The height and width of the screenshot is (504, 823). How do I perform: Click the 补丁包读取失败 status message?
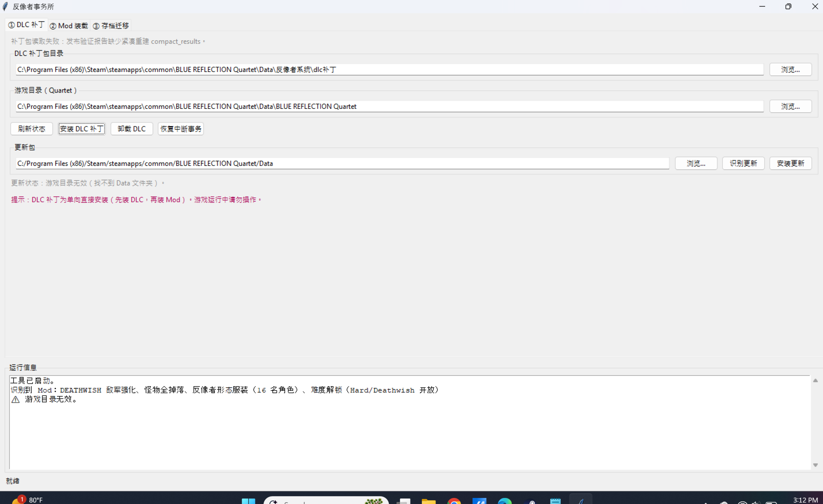108,42
